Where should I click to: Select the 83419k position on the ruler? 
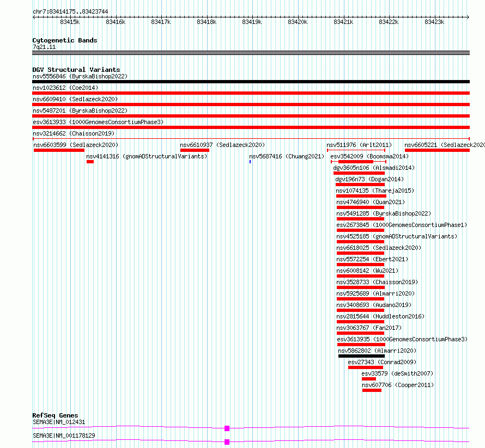(252, 22)
